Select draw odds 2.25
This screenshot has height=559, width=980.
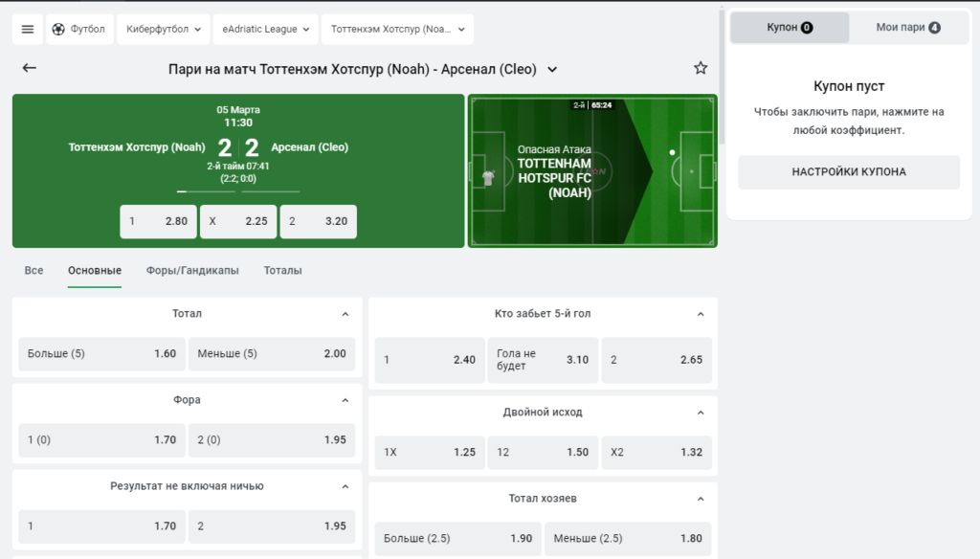click(x=238, y=221)
